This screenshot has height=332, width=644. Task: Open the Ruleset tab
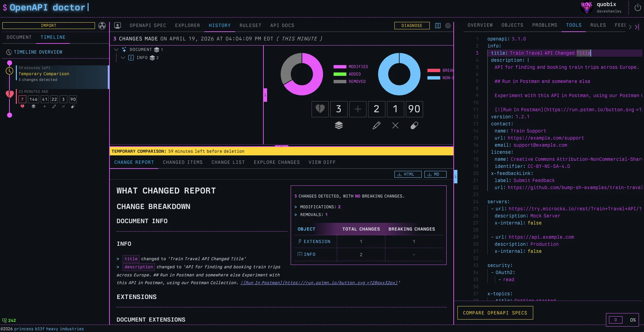click(250, 26)
